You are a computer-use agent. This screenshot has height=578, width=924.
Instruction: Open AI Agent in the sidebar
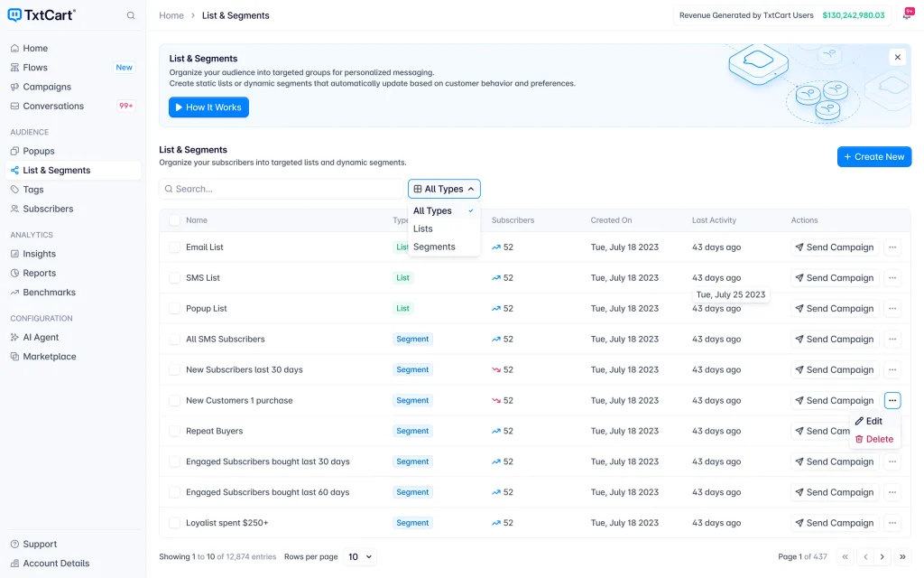click(73, 338)
